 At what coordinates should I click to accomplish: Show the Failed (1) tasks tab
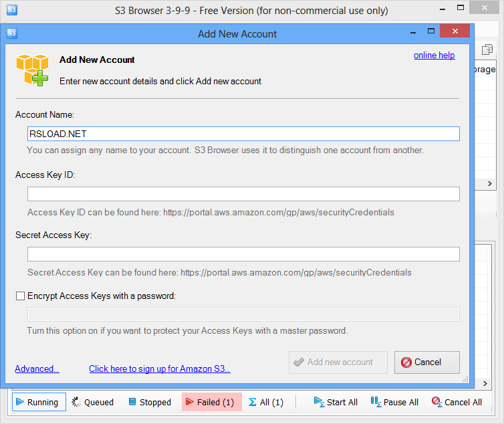point(212,402)
